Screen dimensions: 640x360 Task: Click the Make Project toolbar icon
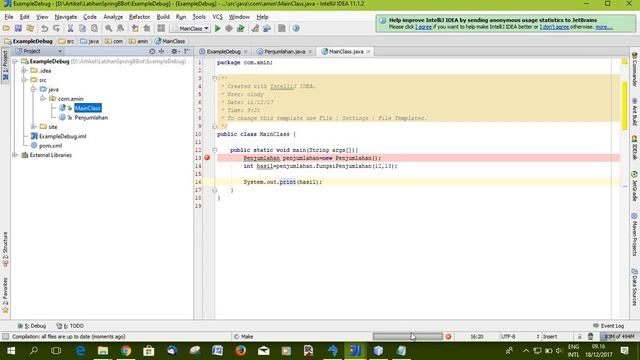(161, 28)
